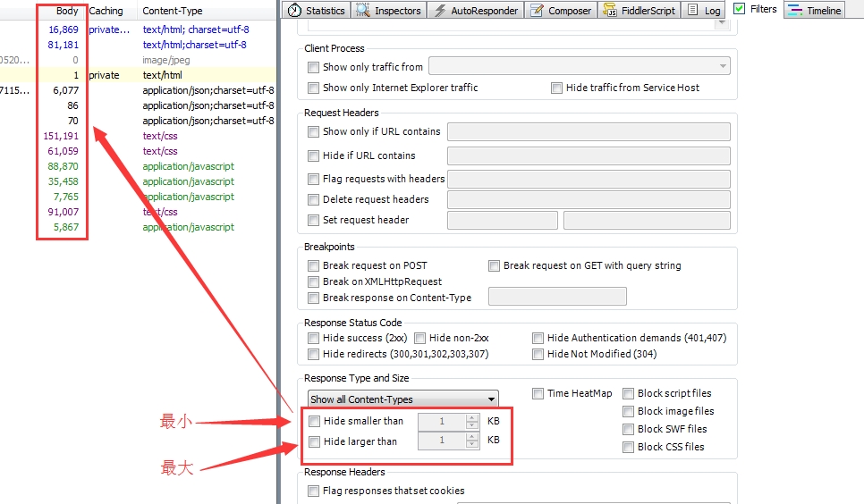Click the Set request header name field
Image resolution: width=864 pixels, height=504 pixels.
pyautogui.click(x=503, y=221)
